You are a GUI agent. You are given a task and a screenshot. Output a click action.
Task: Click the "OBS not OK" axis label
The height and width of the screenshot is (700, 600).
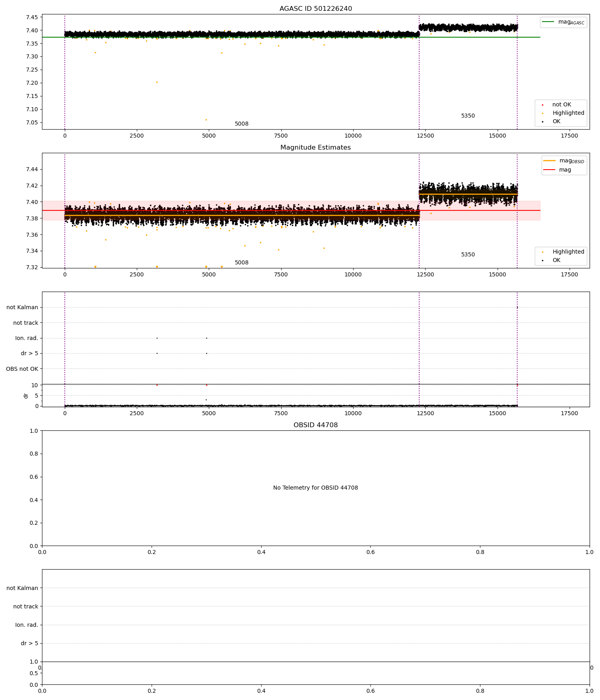[x=22, y=369]
